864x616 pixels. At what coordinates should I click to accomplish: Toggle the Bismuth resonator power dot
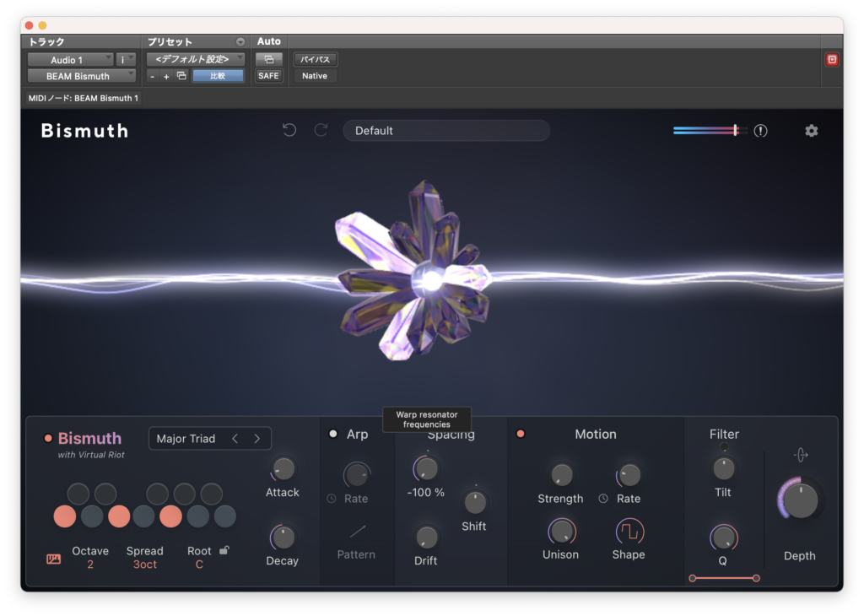[x=48, y=439]
